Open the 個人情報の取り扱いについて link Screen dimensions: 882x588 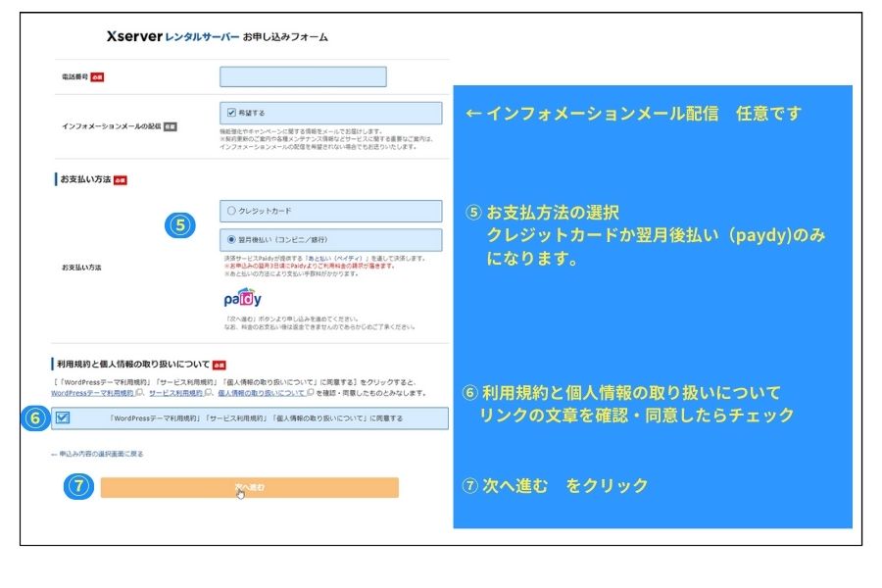coord(261,393)
